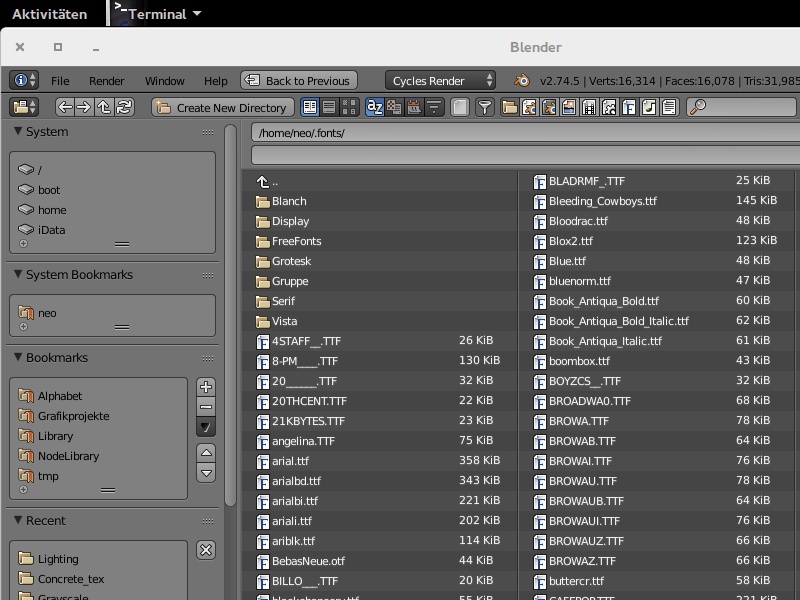Move bookmark down in the list

[206, 473]
